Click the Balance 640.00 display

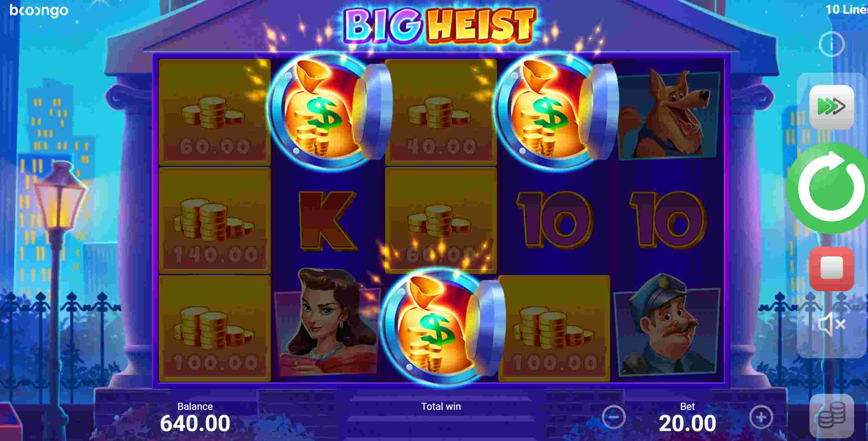pyautogui.click(x=195, y=417)
